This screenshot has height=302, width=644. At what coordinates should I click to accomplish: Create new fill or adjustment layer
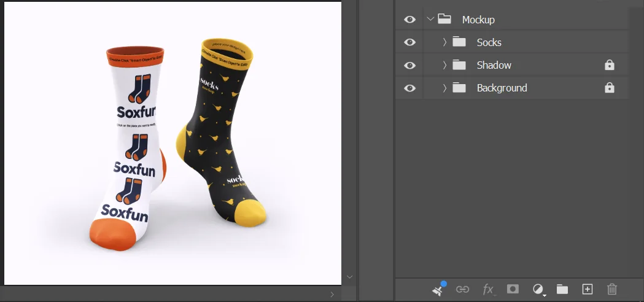(538, 289)
